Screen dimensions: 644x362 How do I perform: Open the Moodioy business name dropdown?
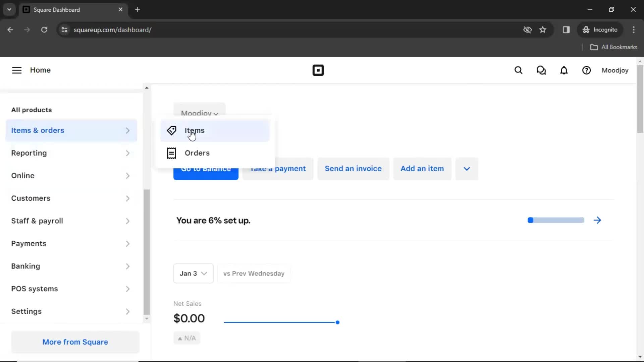coord(200,113)
